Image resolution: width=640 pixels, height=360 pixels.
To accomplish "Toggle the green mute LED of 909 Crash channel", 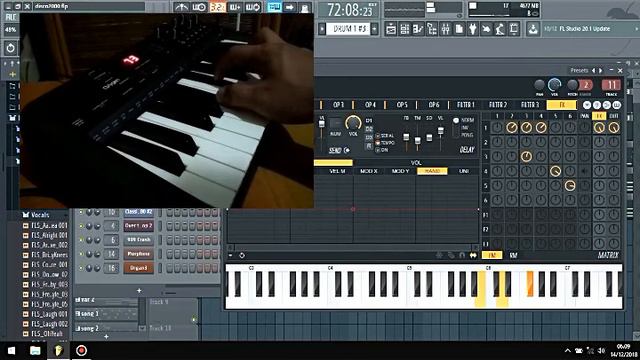I will (81, 240).
